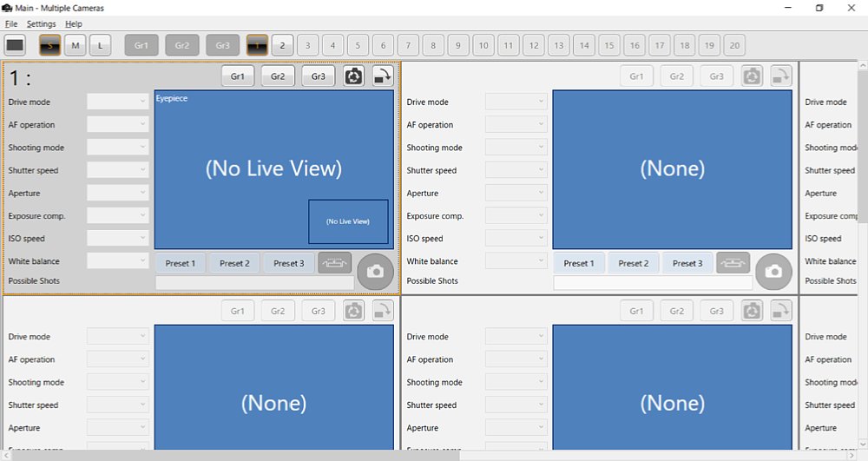Select camera 1 in the top toolbar

257,45
